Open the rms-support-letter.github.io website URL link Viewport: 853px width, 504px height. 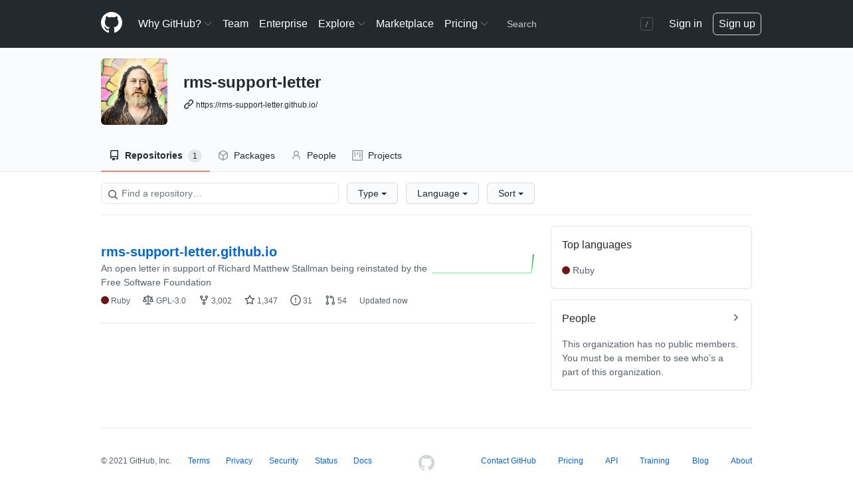256,105
